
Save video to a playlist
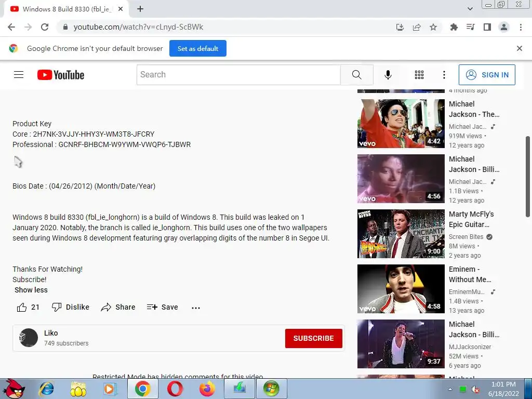pos(162,307)
